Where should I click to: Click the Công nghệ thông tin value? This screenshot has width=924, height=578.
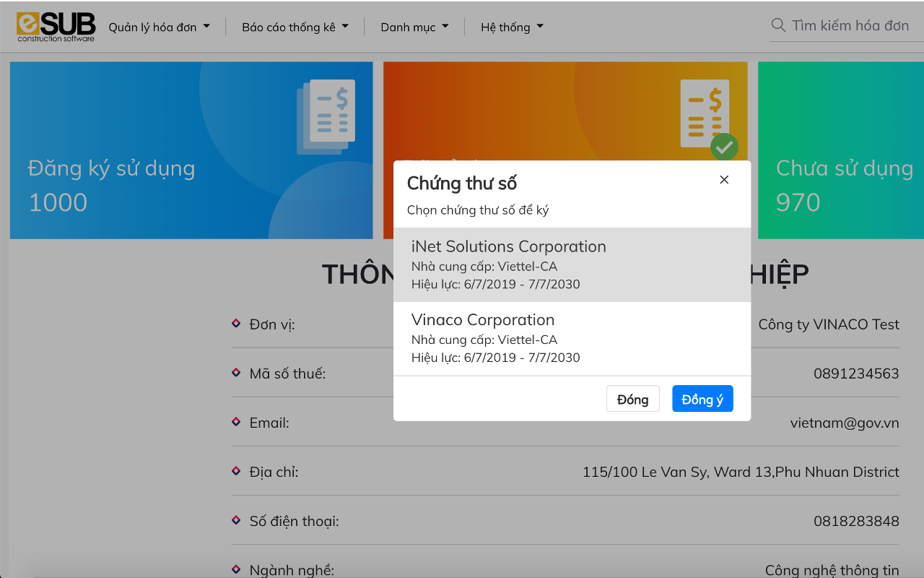[x=832, y=570]
